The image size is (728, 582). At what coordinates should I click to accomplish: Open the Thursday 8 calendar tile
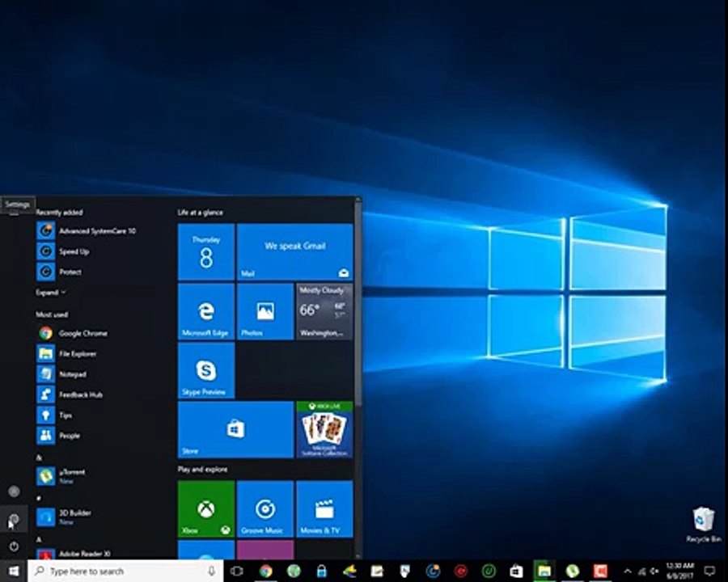pyautogui.click(x=206, y=252)
